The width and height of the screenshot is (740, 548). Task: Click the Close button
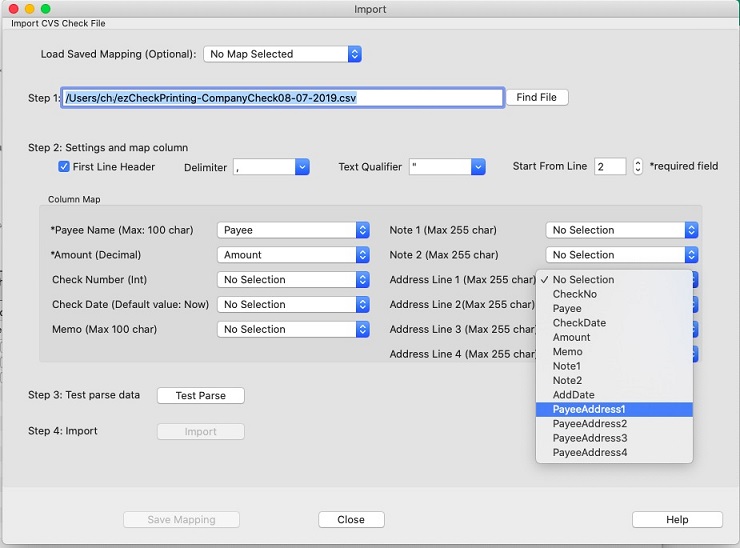[x=351, y=520]
